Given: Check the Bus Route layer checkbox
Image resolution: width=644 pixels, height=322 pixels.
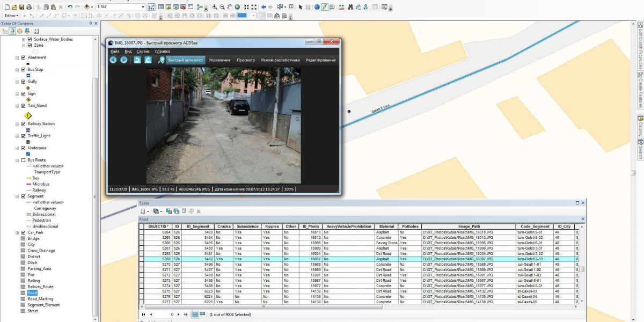Looking at the screenshot, I should [x=23, y=160].
